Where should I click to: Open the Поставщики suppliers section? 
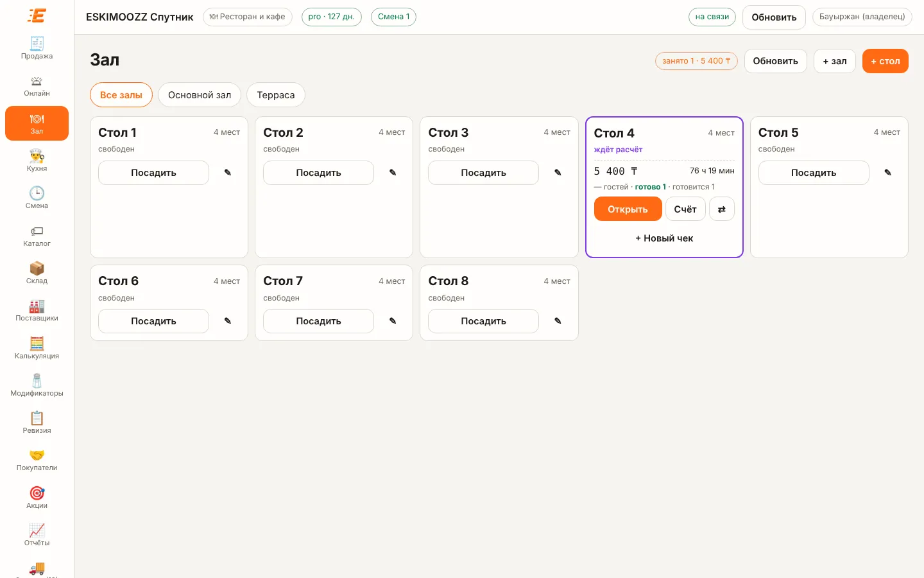pos(37,311)
